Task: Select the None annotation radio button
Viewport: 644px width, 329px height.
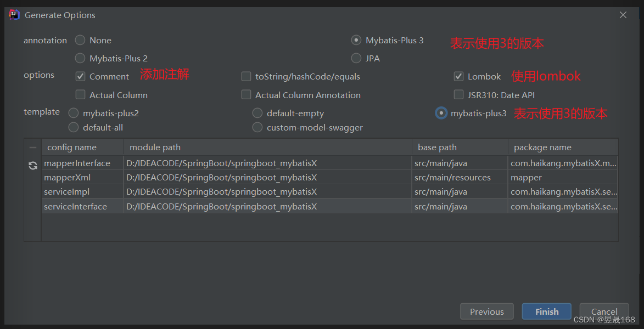Action: (80, 40)
